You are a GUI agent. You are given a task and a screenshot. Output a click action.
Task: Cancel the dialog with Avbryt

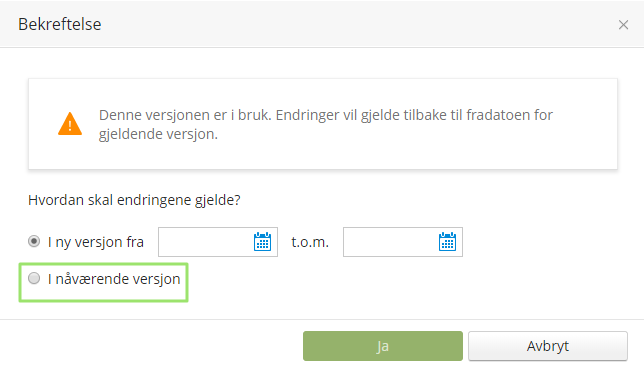click(x=548, y=346)
